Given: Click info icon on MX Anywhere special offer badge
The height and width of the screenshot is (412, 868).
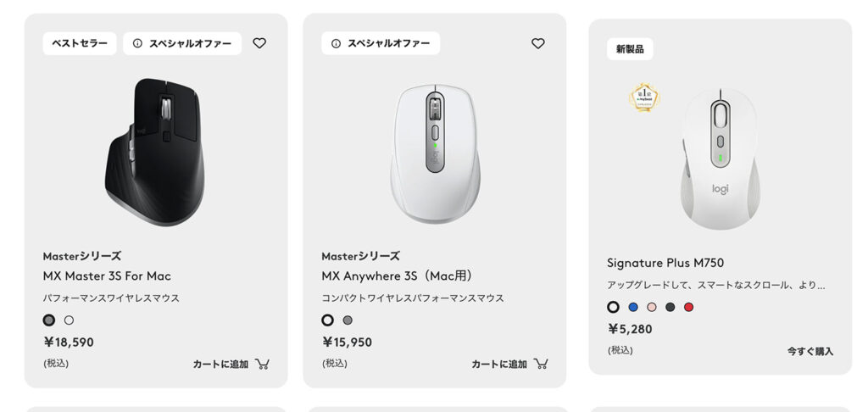Looking at the screenshot, I should [x=336, y=43].
